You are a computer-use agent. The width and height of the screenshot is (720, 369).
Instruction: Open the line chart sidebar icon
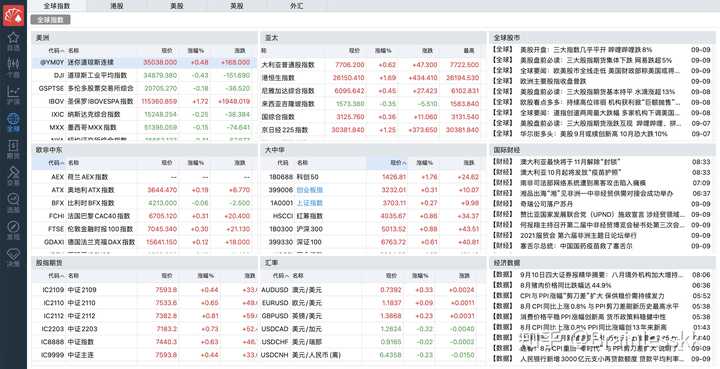(x=13, y=95)
